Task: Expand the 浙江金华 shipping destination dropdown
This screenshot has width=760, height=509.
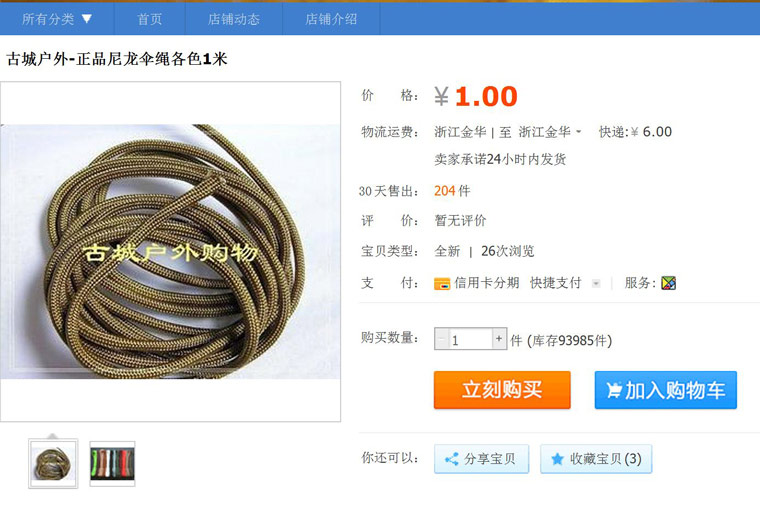Action: click(550, 132)
